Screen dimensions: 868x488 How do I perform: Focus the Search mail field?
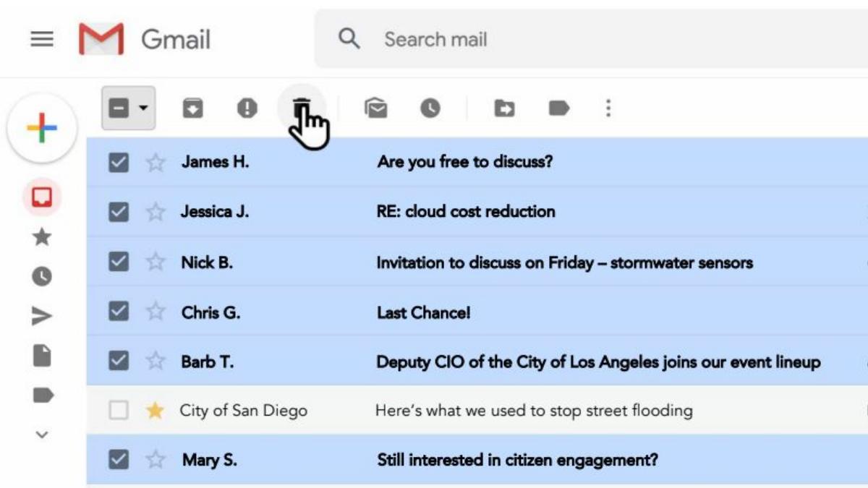tap(591, 39)
